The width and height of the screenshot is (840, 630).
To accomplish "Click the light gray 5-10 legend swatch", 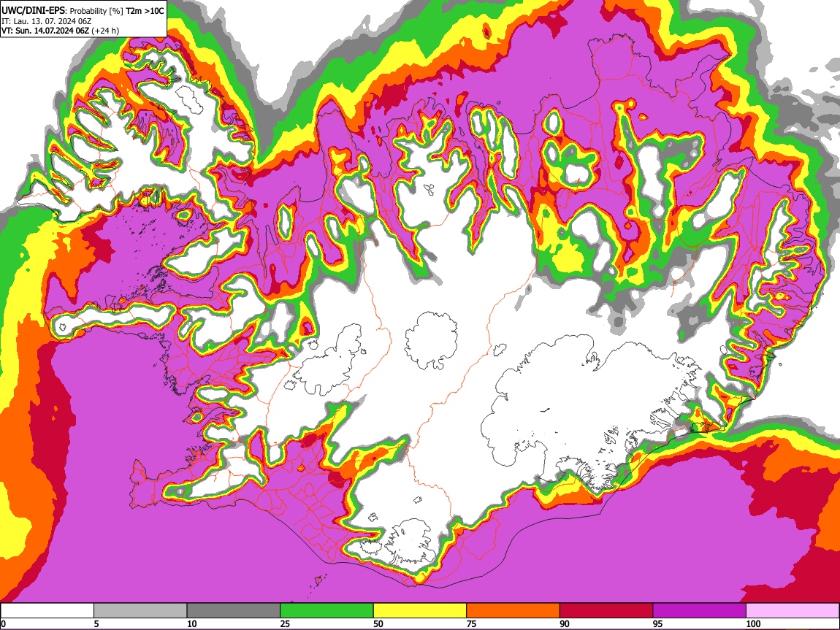I will coord(140,611).
